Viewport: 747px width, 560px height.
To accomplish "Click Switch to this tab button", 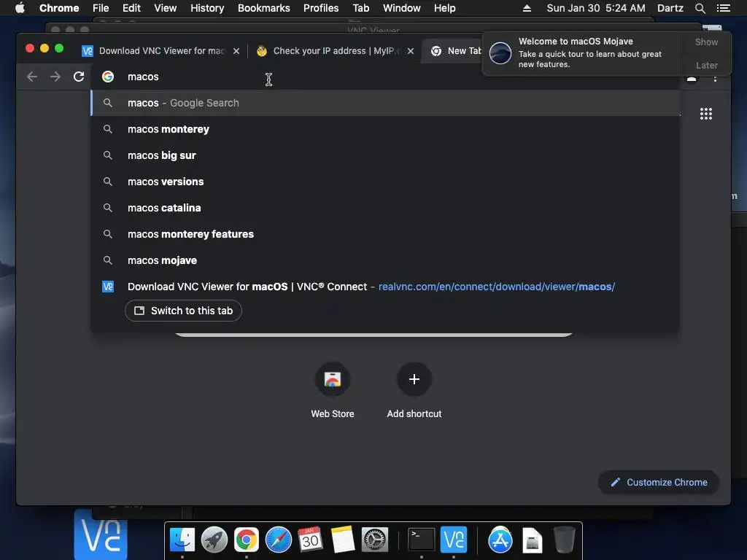I will click(183, 311).
